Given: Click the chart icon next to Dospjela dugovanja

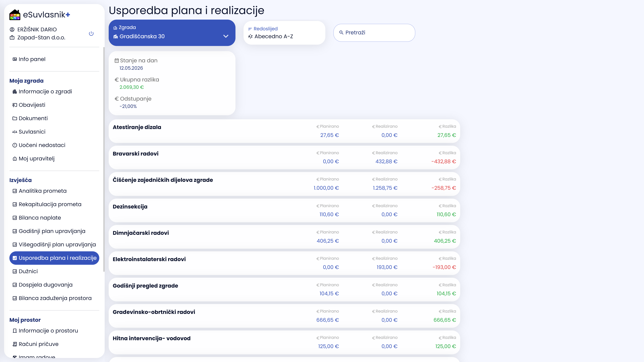Looking at the screenshot, I should [x=15, y=285].
